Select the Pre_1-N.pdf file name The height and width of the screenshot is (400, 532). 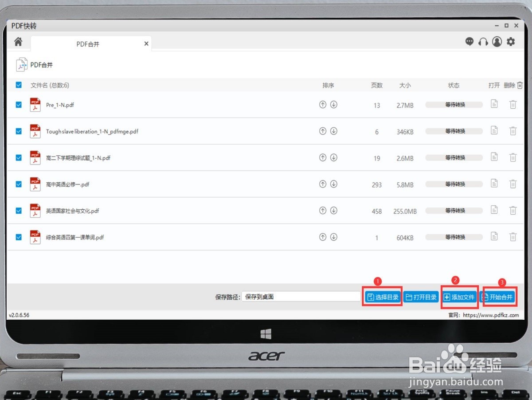tap(60, 105)
